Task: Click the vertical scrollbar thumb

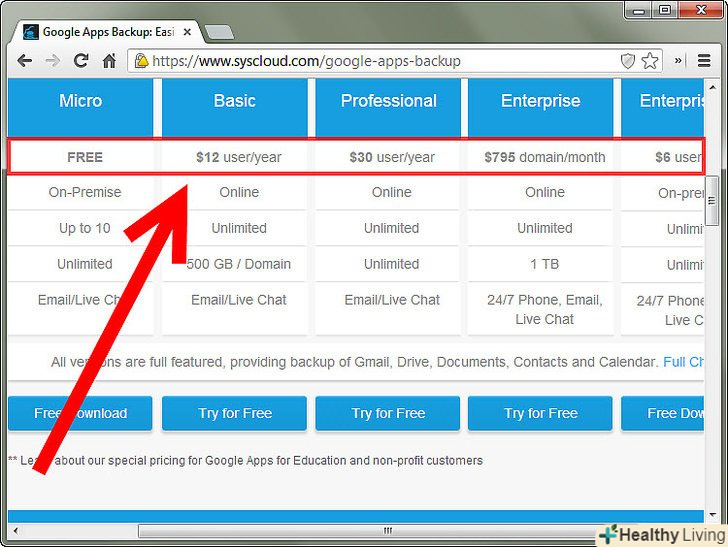Action: click(x=712, y=201)
